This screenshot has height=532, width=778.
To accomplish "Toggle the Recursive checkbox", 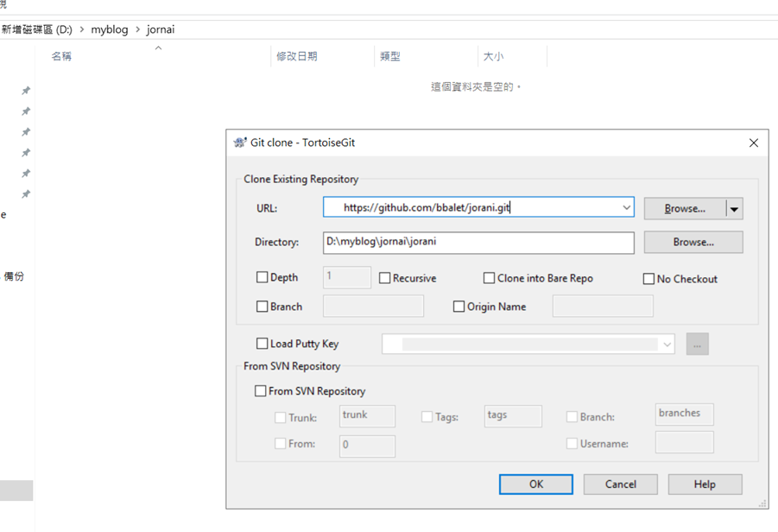I will (385, 278).
